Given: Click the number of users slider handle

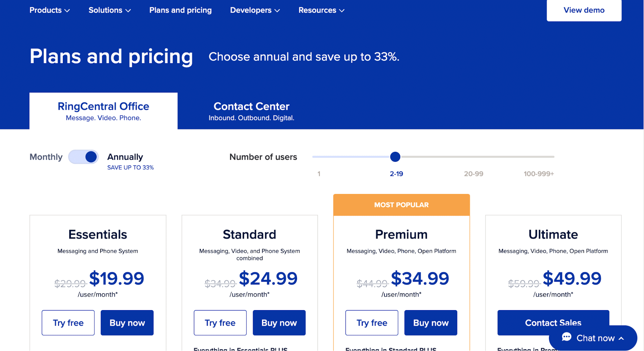Looking at the screenshot, I should [395, 157].
